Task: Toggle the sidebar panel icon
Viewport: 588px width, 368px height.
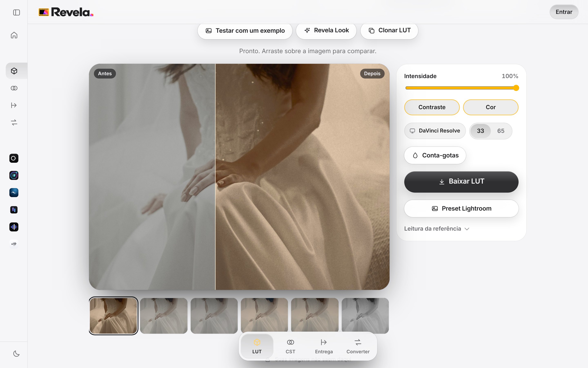Action: (x=16, y=12)
